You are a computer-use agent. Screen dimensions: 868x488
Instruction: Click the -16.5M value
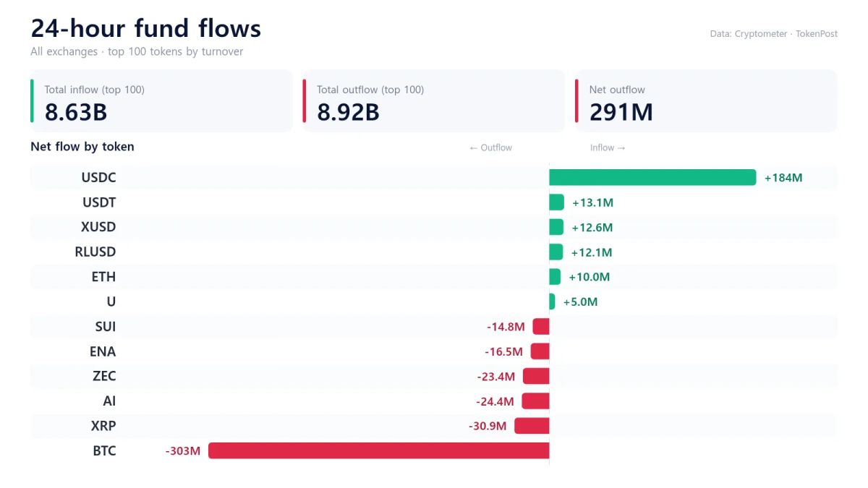(503, 352)
